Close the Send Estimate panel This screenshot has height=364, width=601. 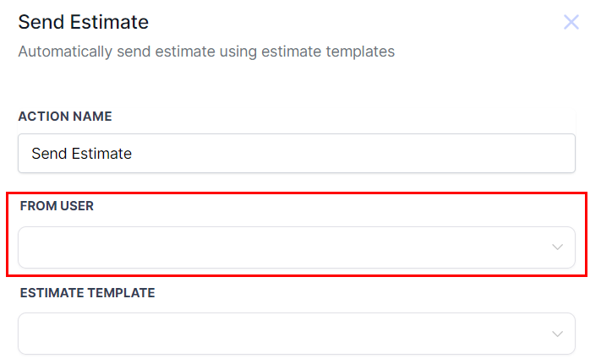pos(571,22)
